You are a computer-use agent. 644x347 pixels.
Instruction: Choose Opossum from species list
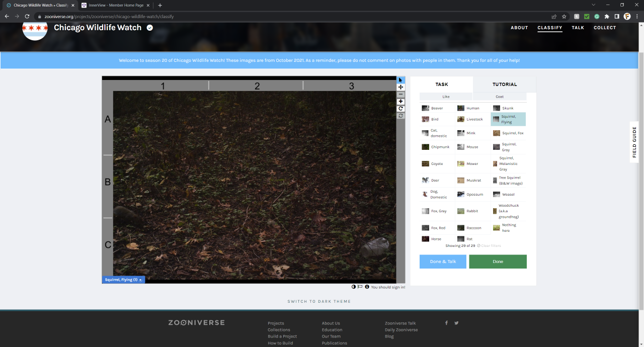pyautogui.click(x=472, y=194)
